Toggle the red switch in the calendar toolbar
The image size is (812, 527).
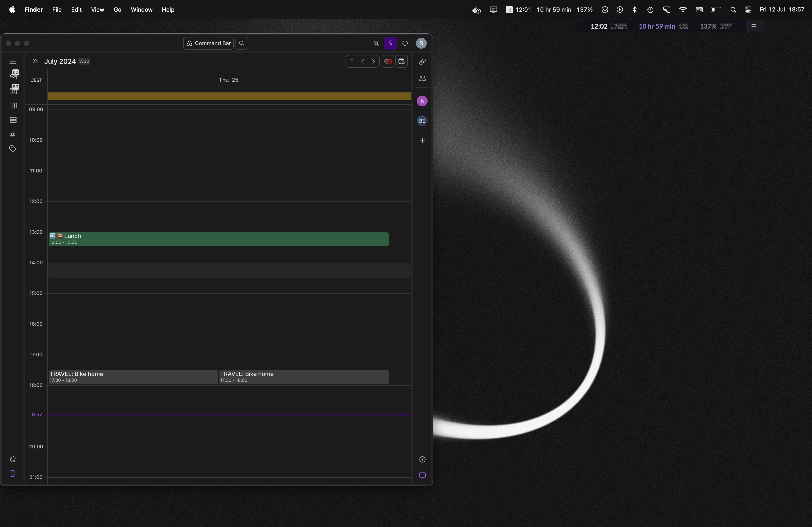(x=388, y=61)
